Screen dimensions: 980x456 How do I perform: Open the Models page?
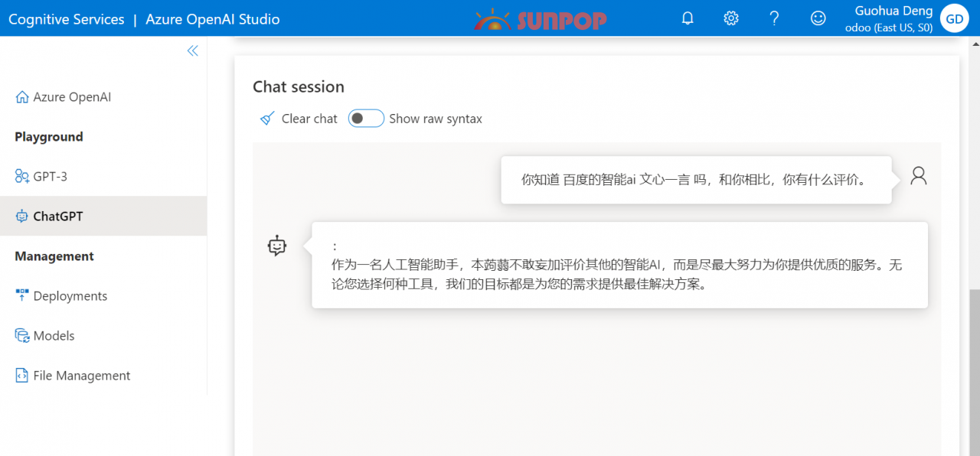(55, 335)
